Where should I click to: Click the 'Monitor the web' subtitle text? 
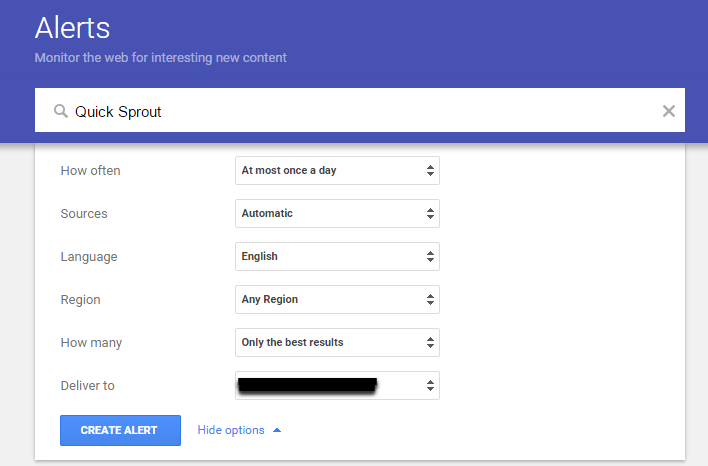160,58
